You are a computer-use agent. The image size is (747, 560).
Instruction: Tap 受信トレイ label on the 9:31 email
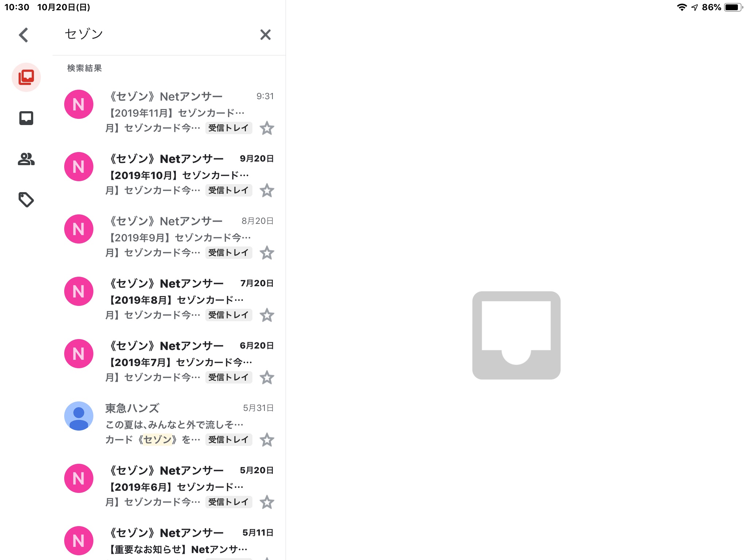[229, 128]
